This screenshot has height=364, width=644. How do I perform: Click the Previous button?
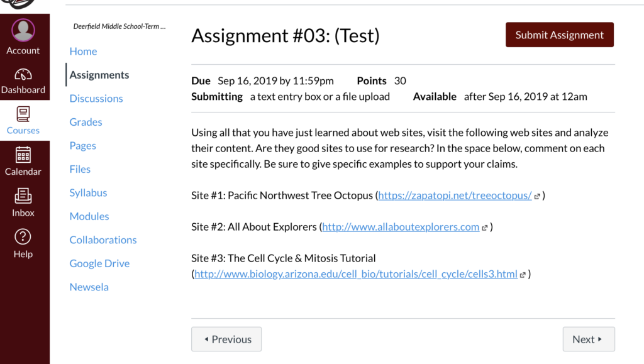coord(226,339)
